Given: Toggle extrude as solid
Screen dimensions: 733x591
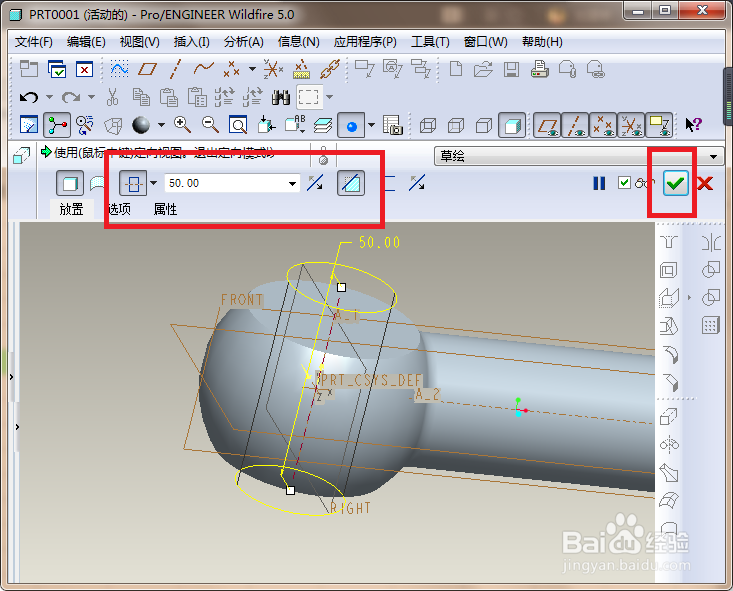Looking at the screenshot, I should coord(70,183).
